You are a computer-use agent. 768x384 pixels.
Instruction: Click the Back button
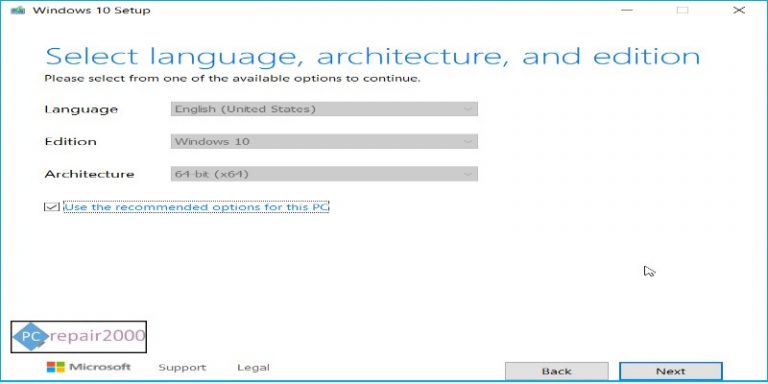556,371
